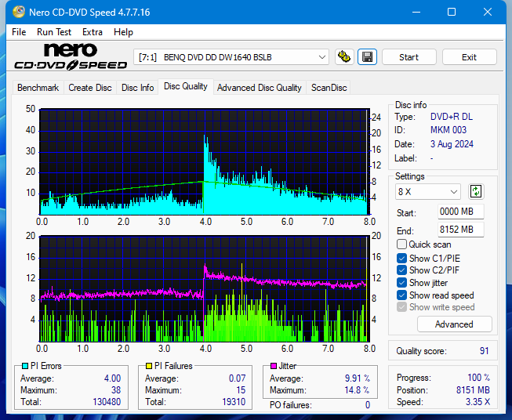Click the PI Errors maximum value 38
Screen dimensions: 512x420
[116, 390]
